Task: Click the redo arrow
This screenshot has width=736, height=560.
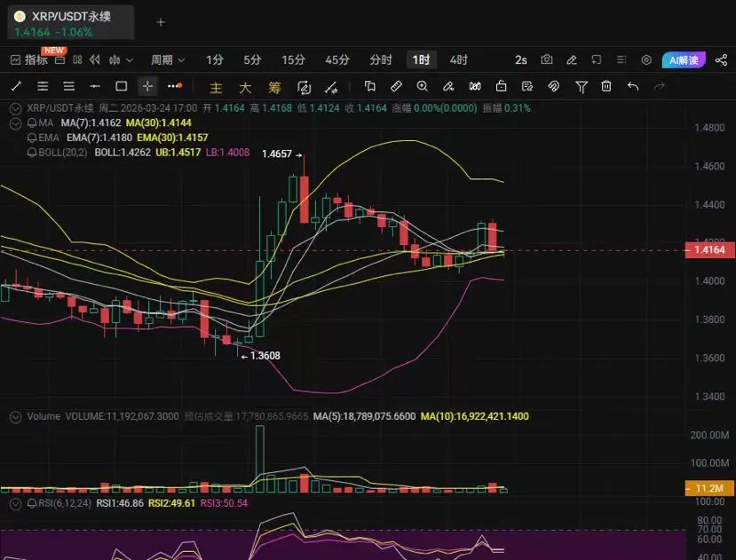Action: pos(660,86)
